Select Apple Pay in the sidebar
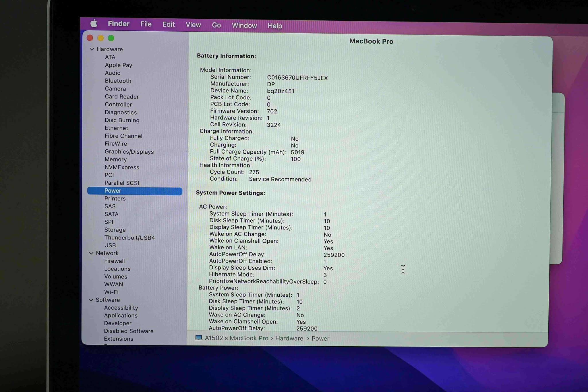The height and width of the screenshot is (392, 588). pyautogui.click(x=118, y=65)
